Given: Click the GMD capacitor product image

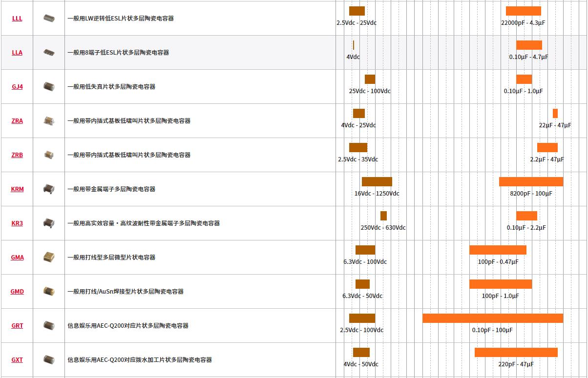Looking at the screenshot, I should point(49,291).
